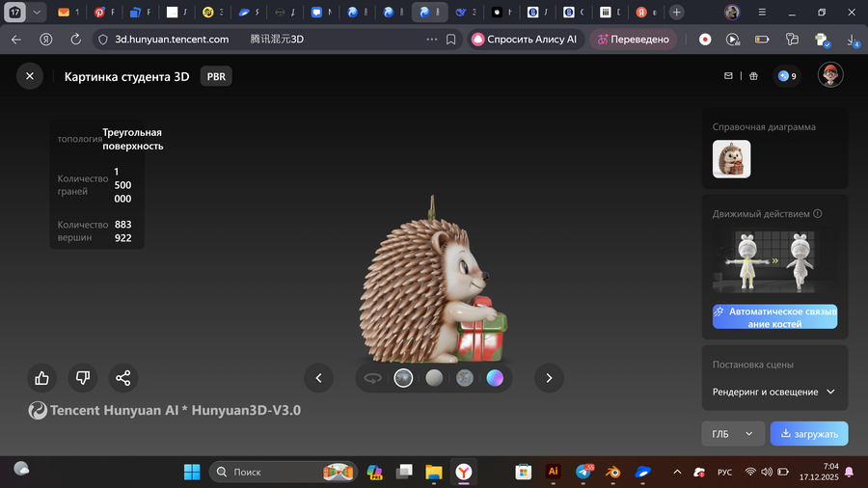The image size is (868, 488).
Task: Toggle auto-rotate of the 3D model
Action: (372, 378)
